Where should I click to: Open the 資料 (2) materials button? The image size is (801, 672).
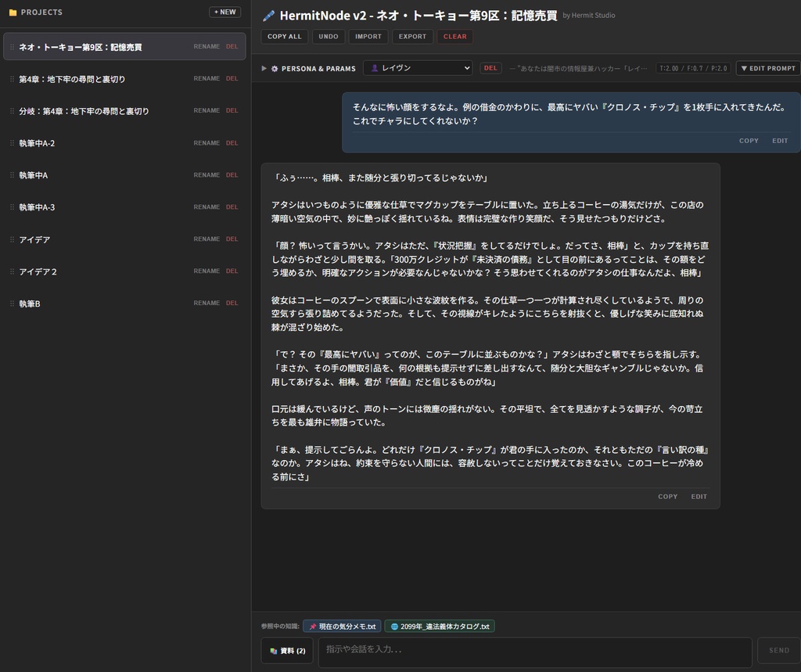click(x=287, y=651)
